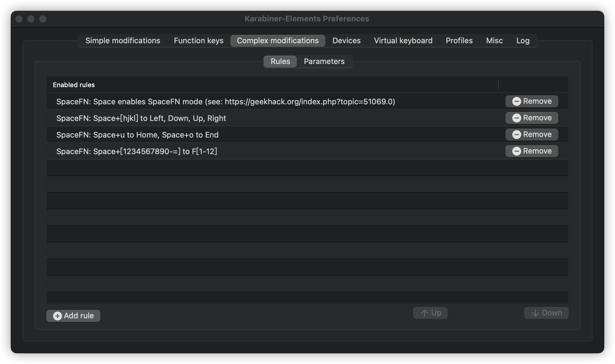Select the Space+[1234567890-=] to F[1-12] row
This screenshot has width=615, height=364.
tap(307, 151)
